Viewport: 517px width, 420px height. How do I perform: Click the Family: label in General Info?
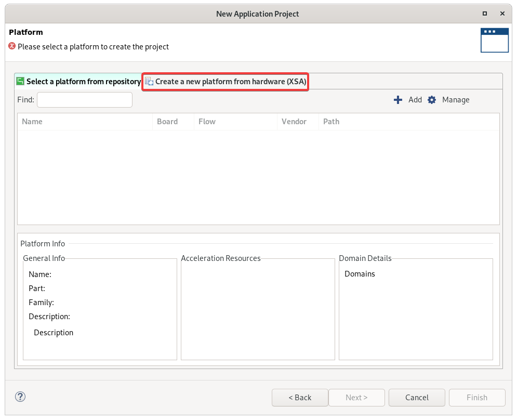41,303
